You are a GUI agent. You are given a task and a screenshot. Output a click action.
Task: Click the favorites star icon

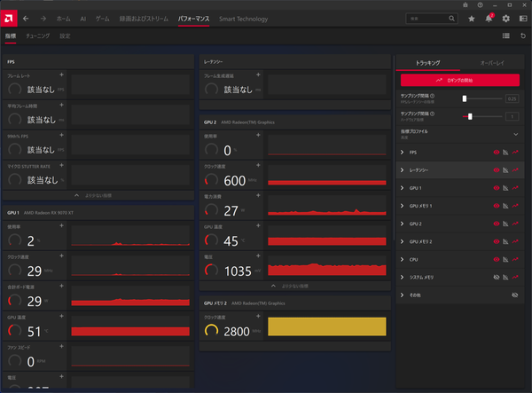click(x=472, y=18)
